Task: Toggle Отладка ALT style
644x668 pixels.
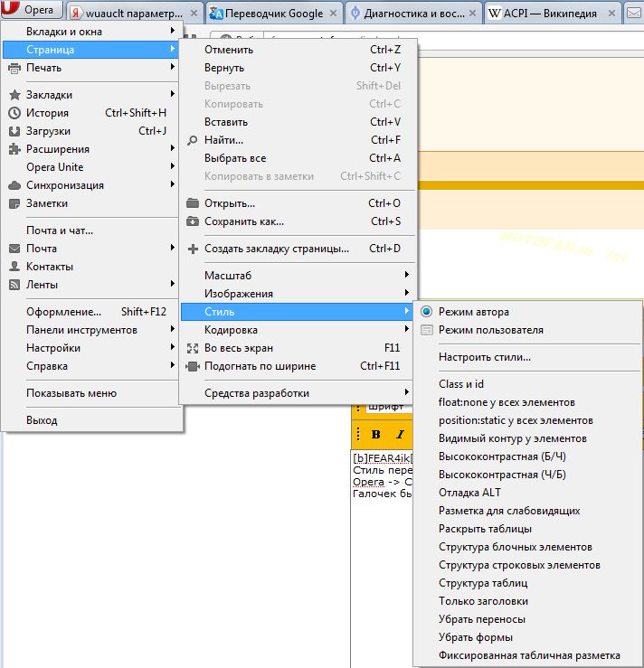Action: (x=527, y=493)
